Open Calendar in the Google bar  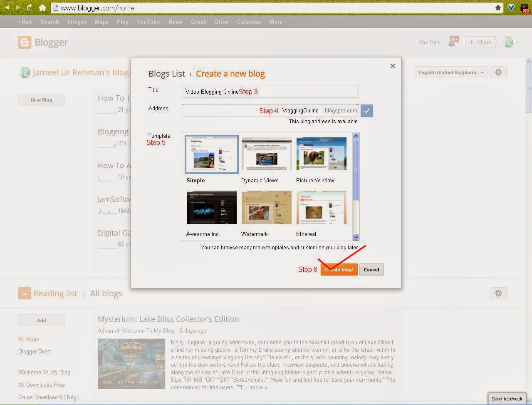point(249,22)
